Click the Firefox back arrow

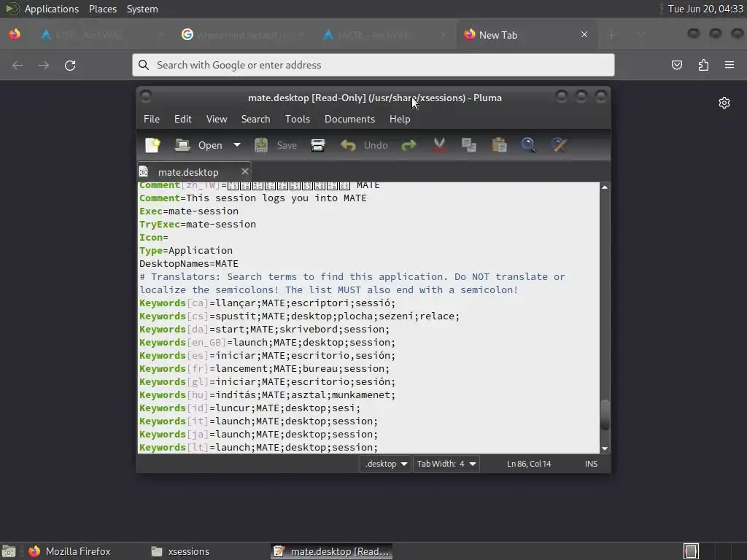click(x=18, y=65)
